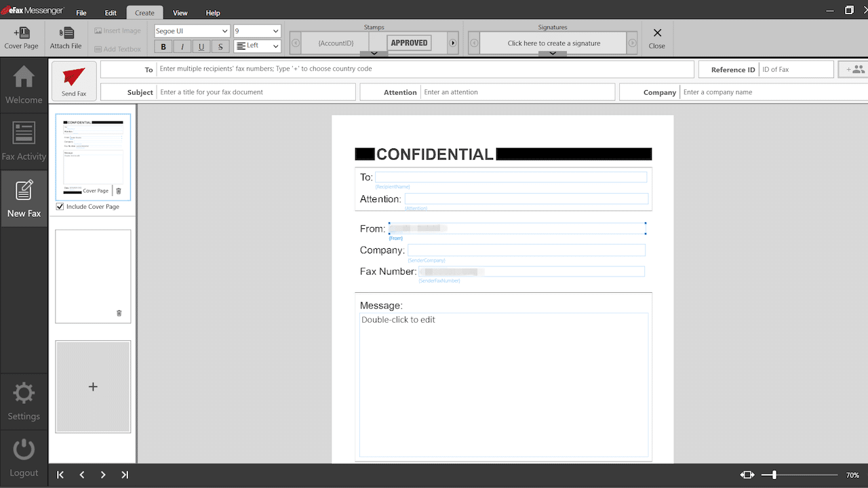Open the Create menu
Screen dimensions: 868x488
tap(144, 12)
